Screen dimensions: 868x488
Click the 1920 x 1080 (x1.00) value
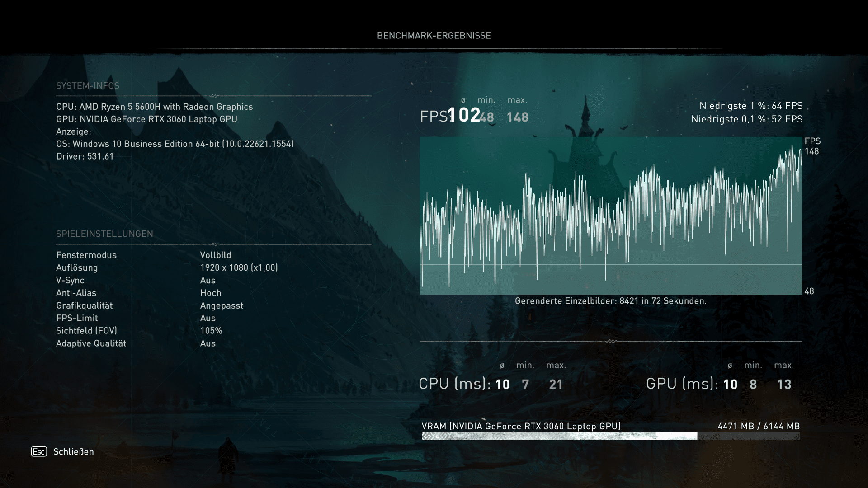point(239,267)
